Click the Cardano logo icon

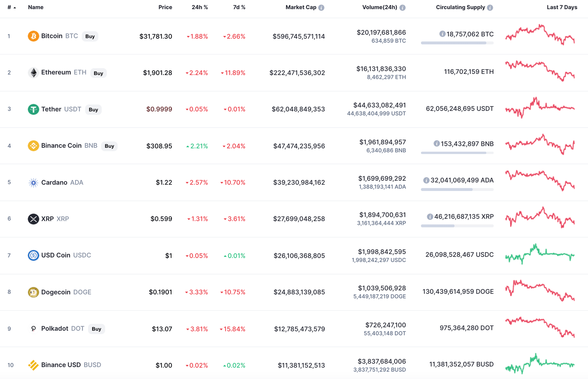click(x=33, y=183)
